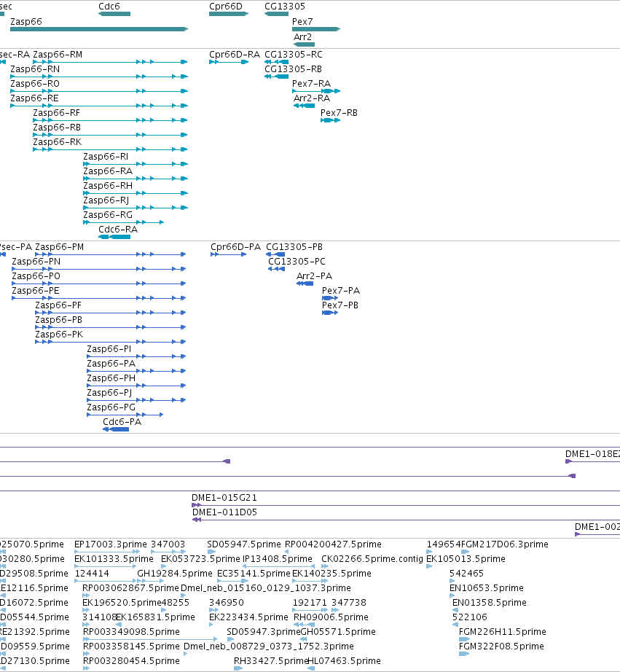The image size is (620, 672).
Task: Select the Pex7-PB protein
Action: 330,313
